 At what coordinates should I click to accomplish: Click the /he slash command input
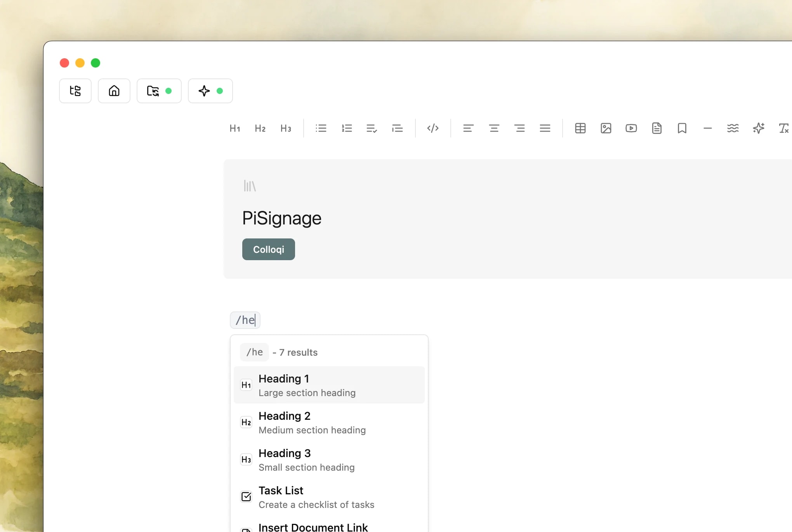(245, 320)
